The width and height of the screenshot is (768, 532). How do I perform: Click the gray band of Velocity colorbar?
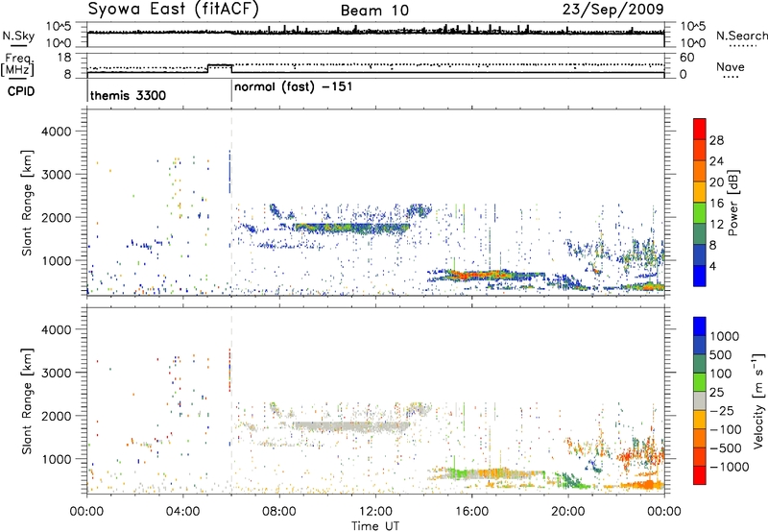click(x=700, y=400)
